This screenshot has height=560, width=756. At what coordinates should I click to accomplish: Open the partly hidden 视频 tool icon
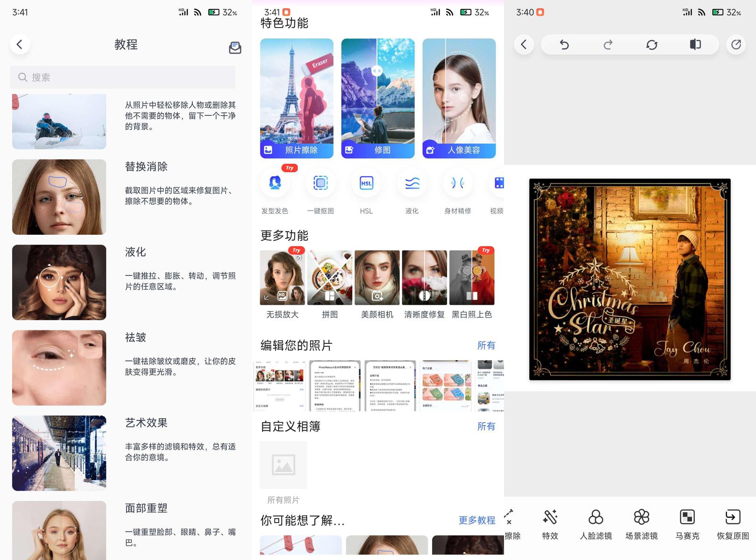pyautogui.click(x=497, y=183)
